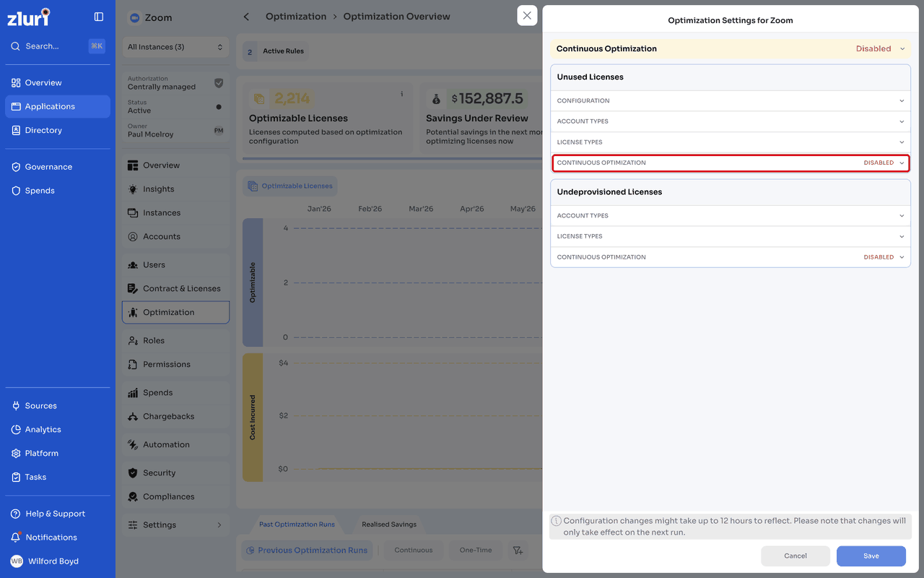The height and width of the screenshot is (578, 924).
Task: Close the Optimization Settings panel
Action: 527,16
